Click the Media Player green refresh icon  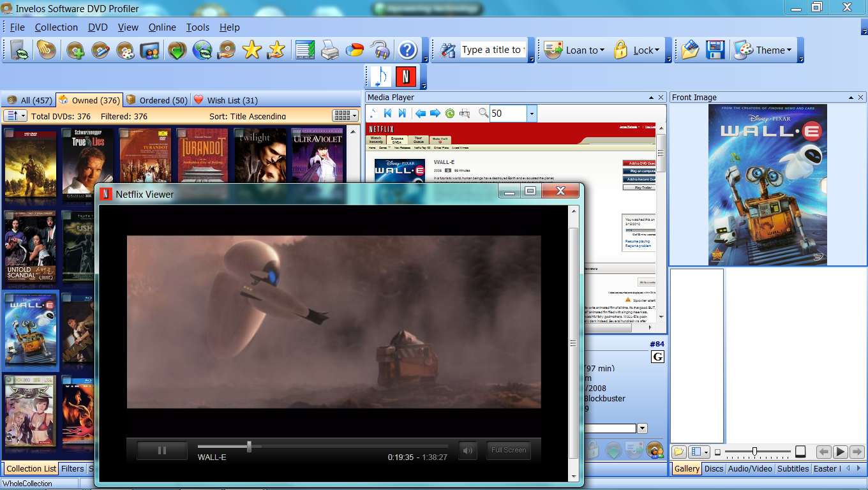[450, 113]
